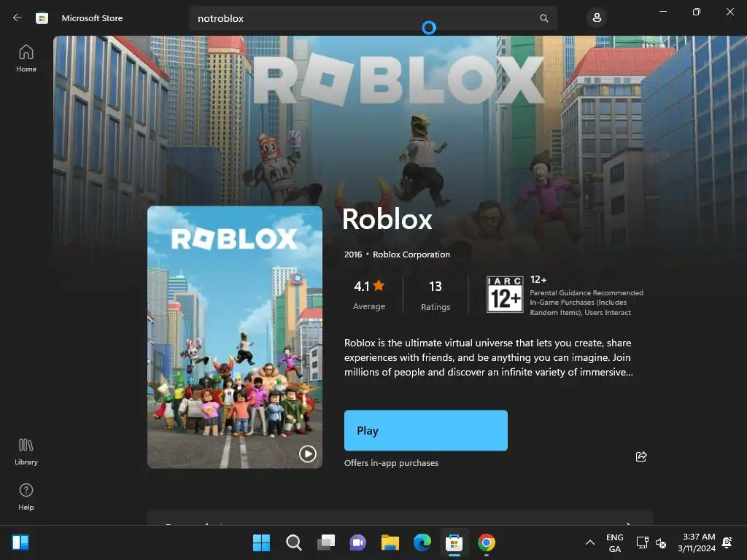747x560 pixels.
Task: Launch Microsoft Edge from the taskbar
Action: pos(422,542)
